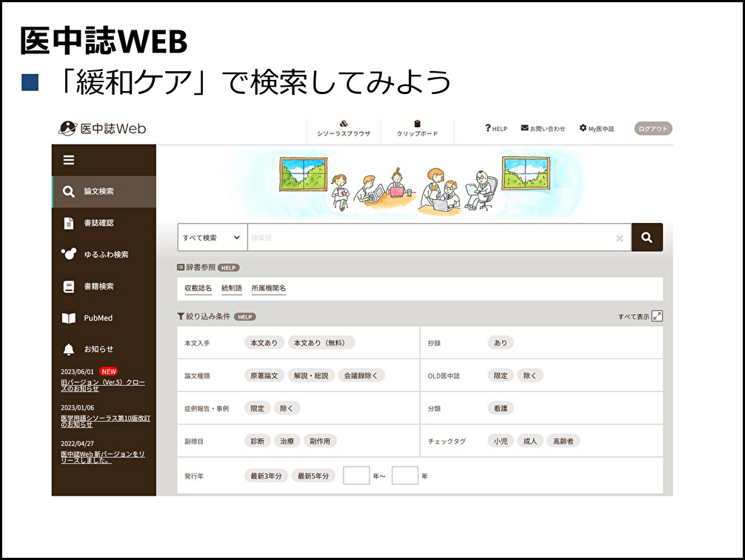Click the magnifier search button
The width and height of the screenshot is (745, 560).
coord(647,237)
